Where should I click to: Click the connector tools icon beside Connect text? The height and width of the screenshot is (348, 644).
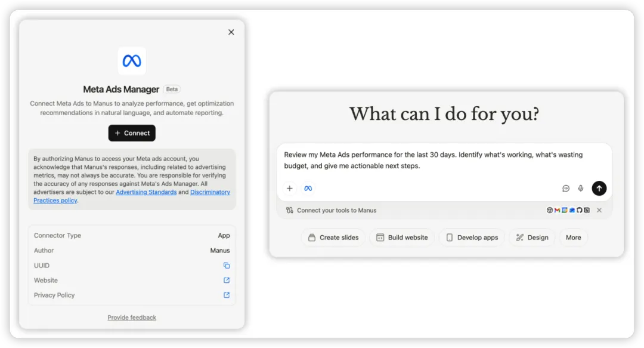(290, 210)
